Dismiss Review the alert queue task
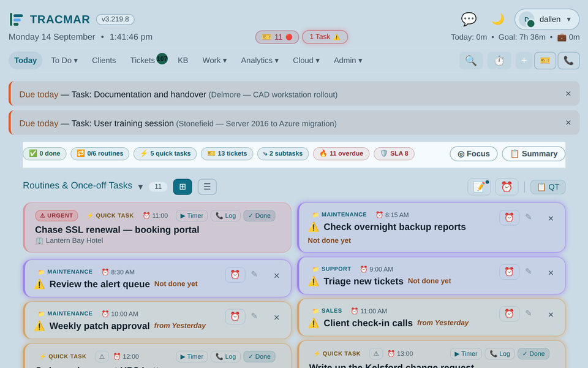This screenshot has width=588, height=368. 276,275
